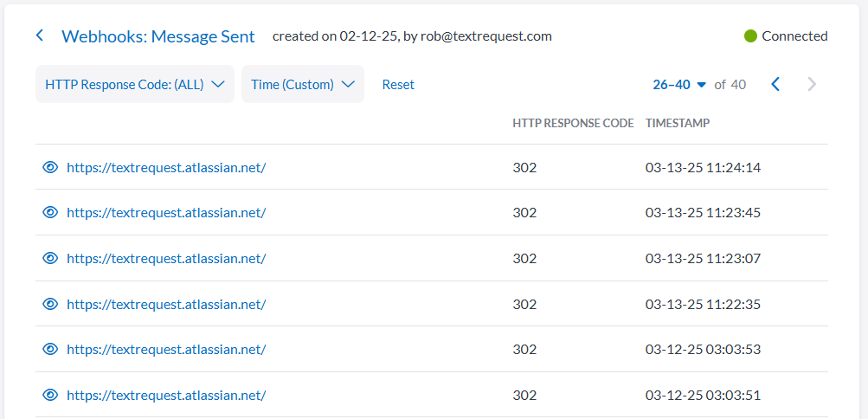
Task: Open the 26–40 page range dropdown
Action: point(679,84)
